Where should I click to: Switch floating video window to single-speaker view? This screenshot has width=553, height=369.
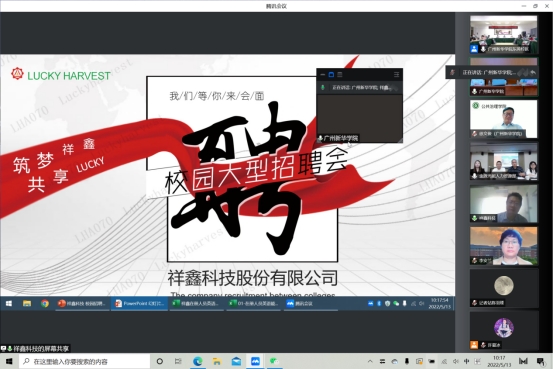pyautogui.click(x=331, y=74)
